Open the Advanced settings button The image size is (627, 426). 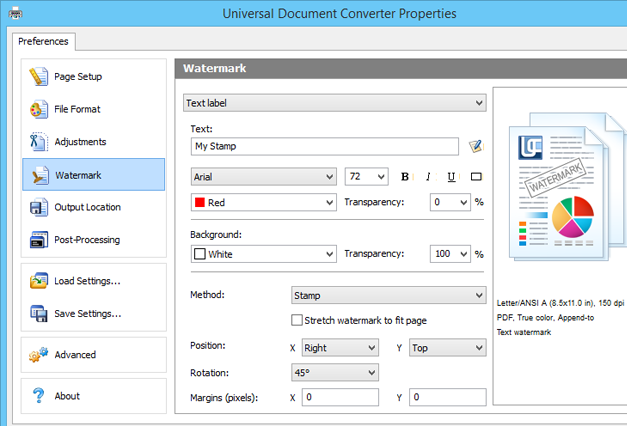tap(94, 355)
